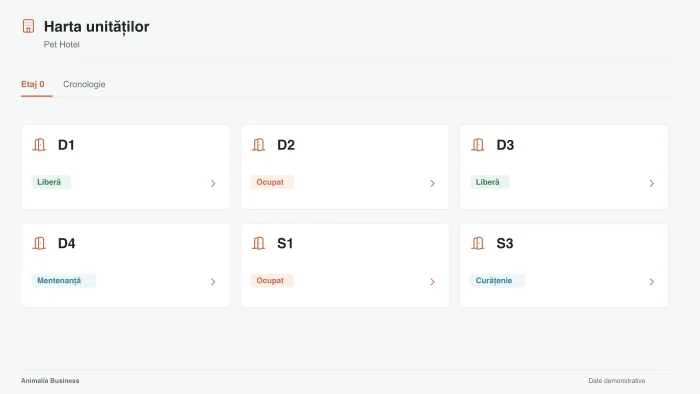Viewport: 700px width, 394px height.
Task: Open D3 details via the chevron
Action: pyautogui.click(x=651, y=183)
